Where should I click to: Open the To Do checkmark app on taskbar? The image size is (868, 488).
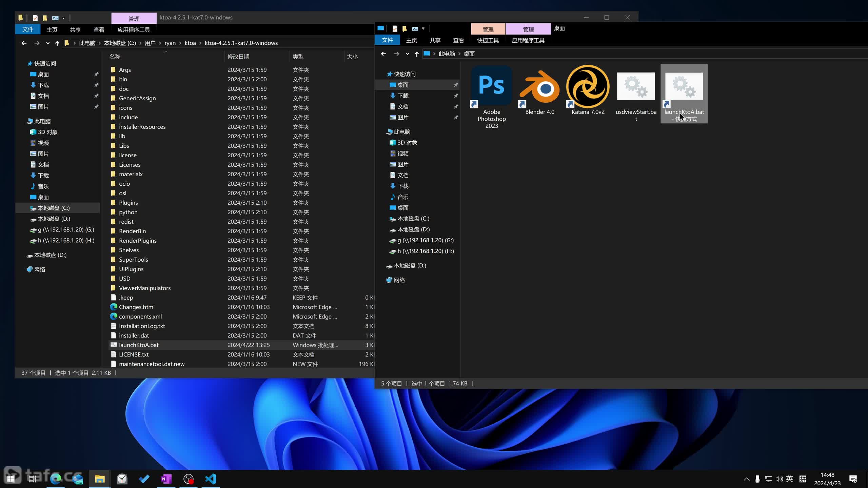point(144,479)
